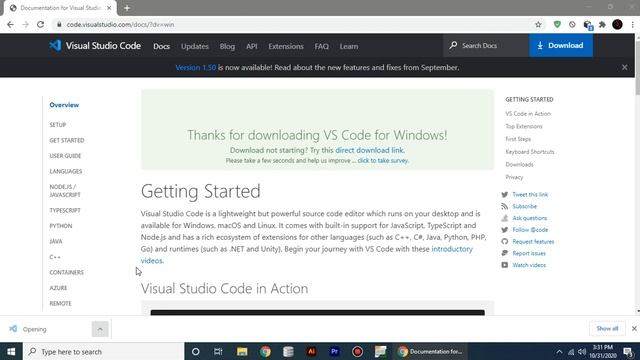Click the blue Download button
The image size is (640, 360).
[x=561, y=45]
